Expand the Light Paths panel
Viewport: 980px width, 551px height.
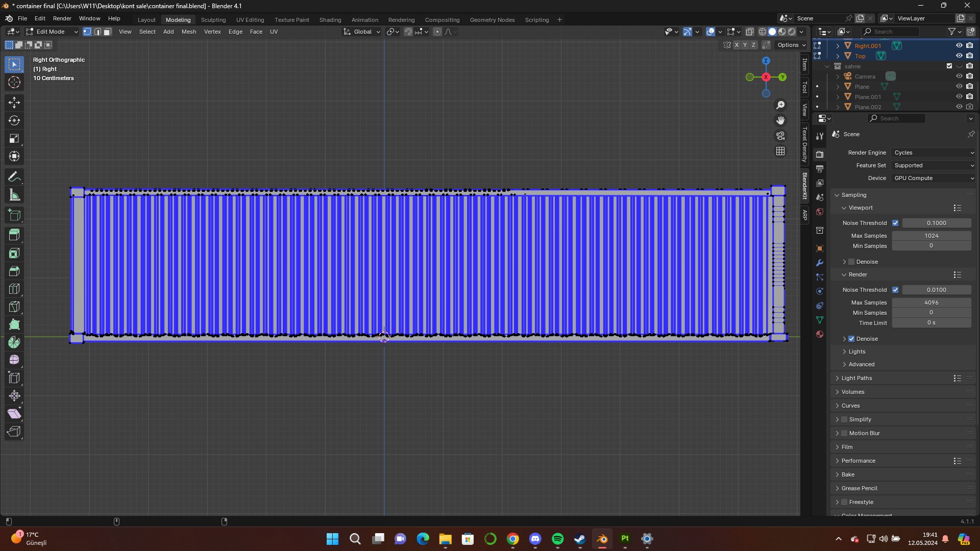pyautogui.click(x=856, y=378)
